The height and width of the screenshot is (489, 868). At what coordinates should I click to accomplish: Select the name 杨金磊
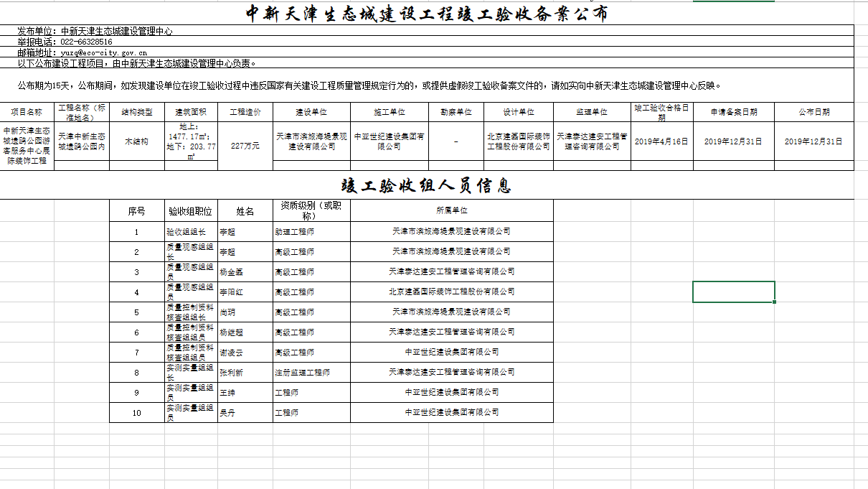[x=245, y=272]
